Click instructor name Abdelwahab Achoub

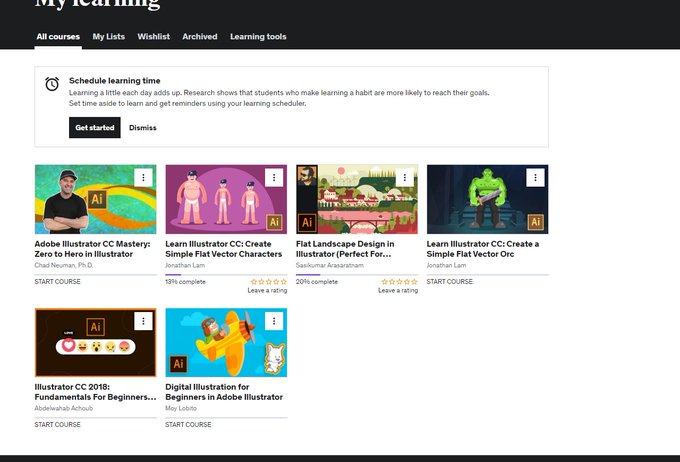pos(64,408)
